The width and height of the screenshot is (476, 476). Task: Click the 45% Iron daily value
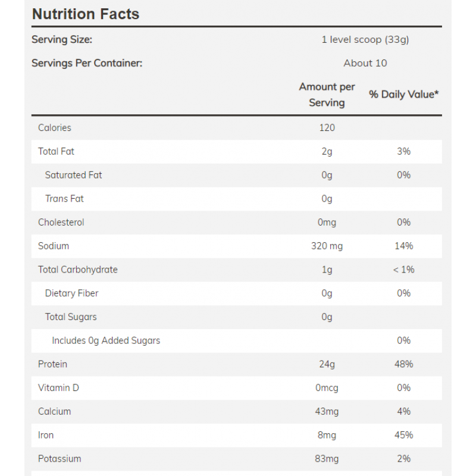pyautogui.click(x=404, y=436)
